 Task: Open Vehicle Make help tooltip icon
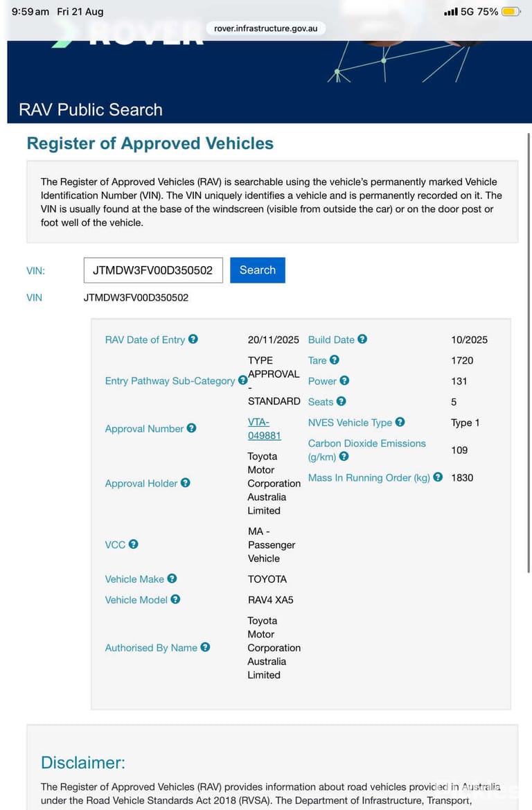pyautogui.click(x=172, y=579)
